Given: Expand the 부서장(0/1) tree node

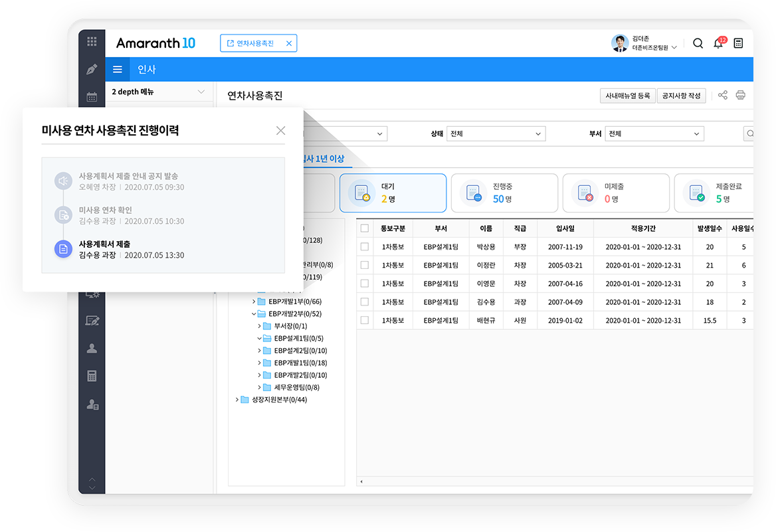Looking at the screenshot, I should click(x=259, y=326).
